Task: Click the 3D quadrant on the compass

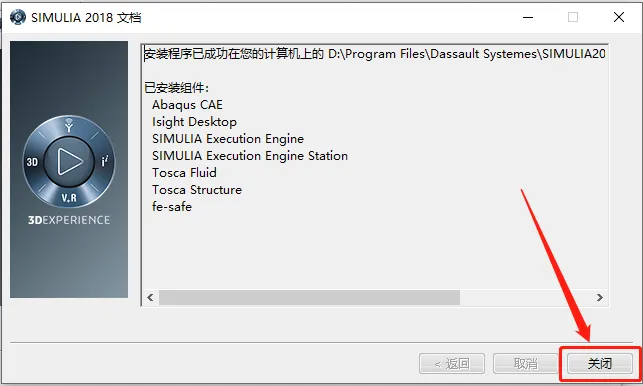Action: point(32,162)
